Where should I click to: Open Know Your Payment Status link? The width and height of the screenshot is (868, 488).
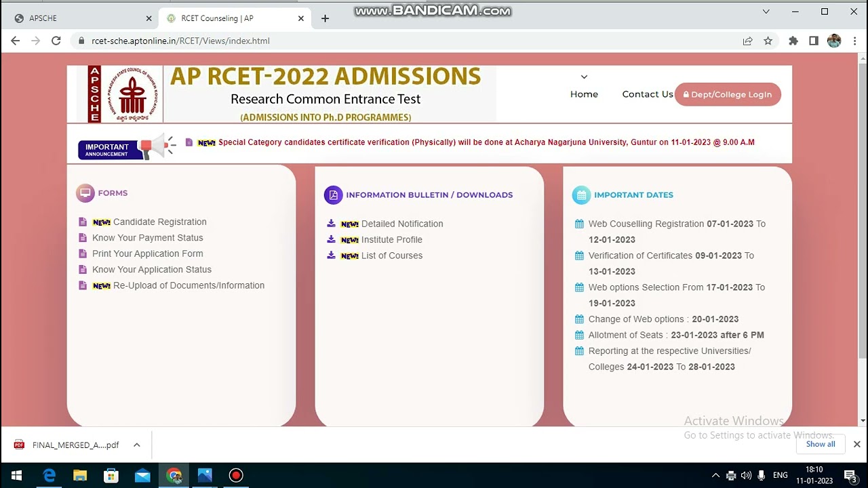148,238
